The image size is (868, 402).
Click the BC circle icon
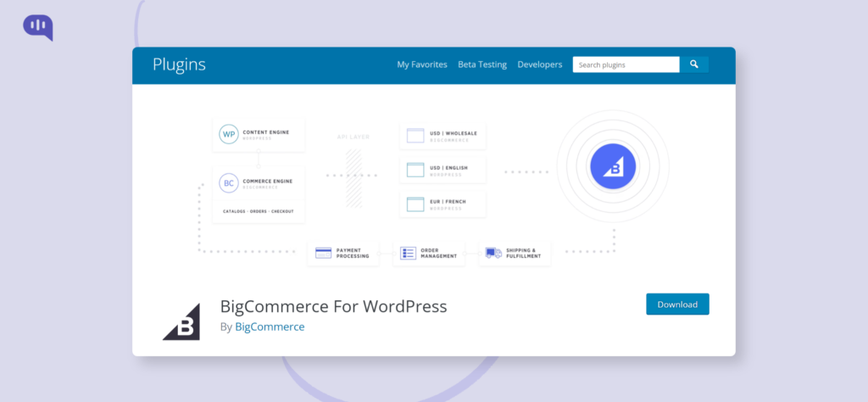click(229, 183)
